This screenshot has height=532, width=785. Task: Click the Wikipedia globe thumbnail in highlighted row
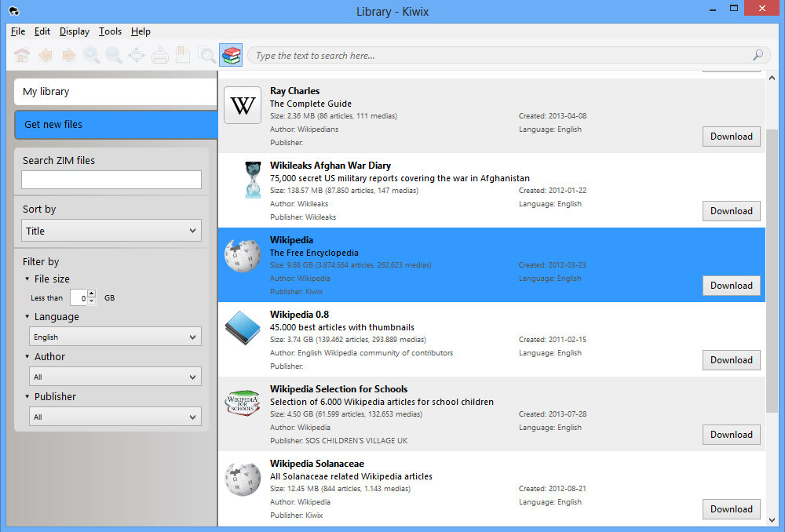(x=243, y=255)
